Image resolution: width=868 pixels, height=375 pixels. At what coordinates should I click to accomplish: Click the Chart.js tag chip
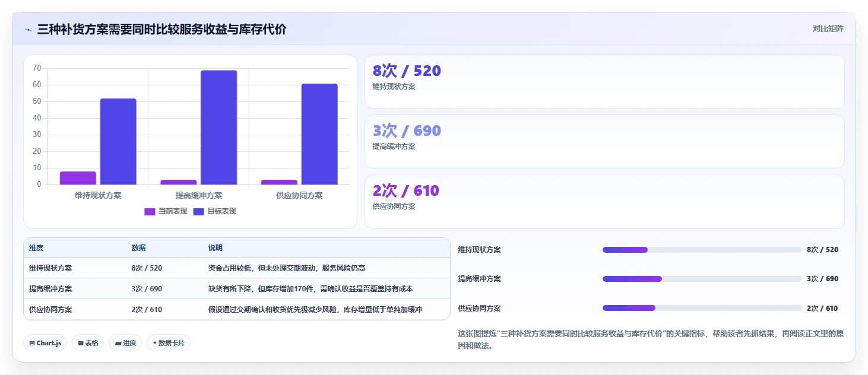point(45,343)
